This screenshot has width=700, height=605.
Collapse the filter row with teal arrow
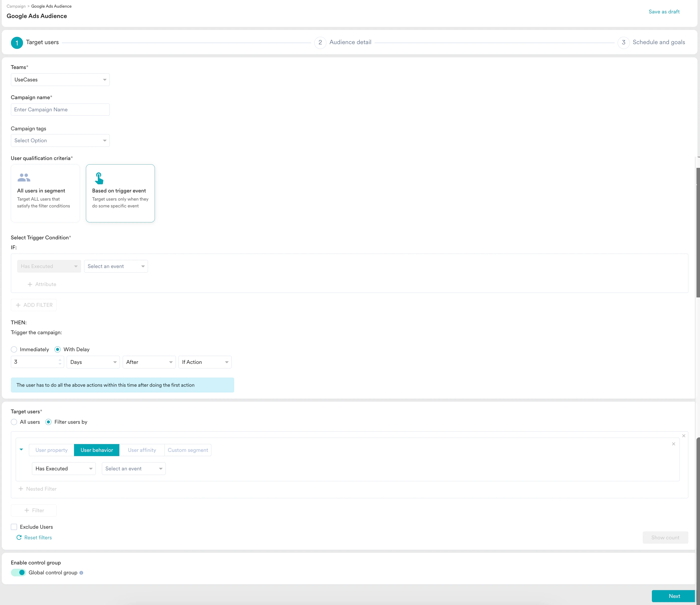coord(21,450)
